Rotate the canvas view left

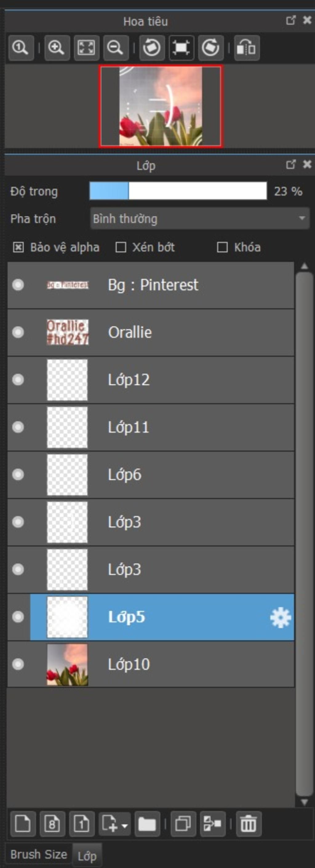pyautogui.click(x=152, y=47)
